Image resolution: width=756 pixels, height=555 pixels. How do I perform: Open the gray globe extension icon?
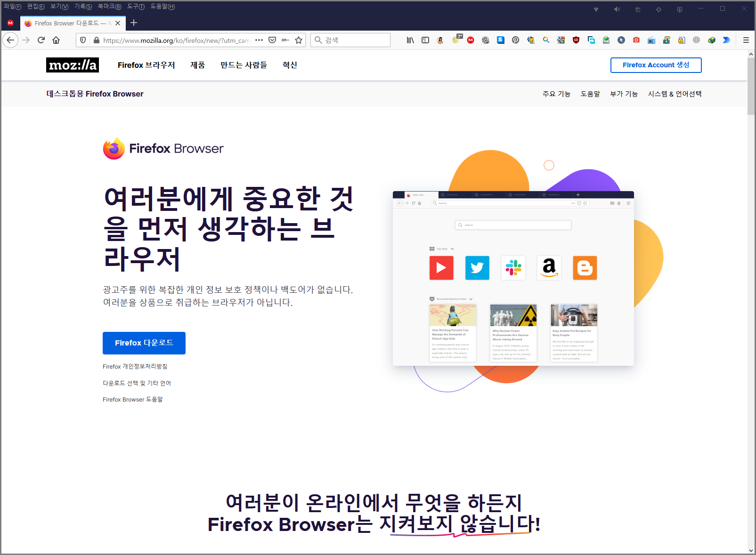click(x=697, y=40)
